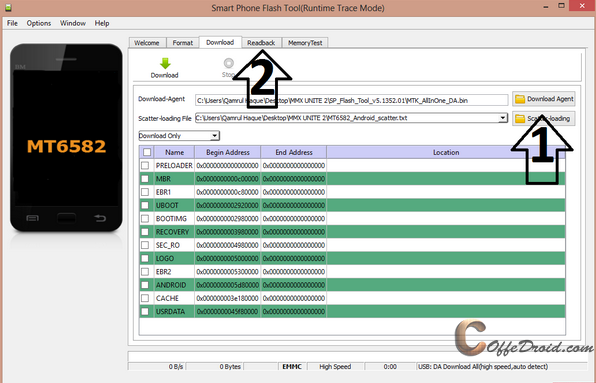Select the Download tab
Image resolution: width=596 pixels, height=383 pixels.
point(220,42)
